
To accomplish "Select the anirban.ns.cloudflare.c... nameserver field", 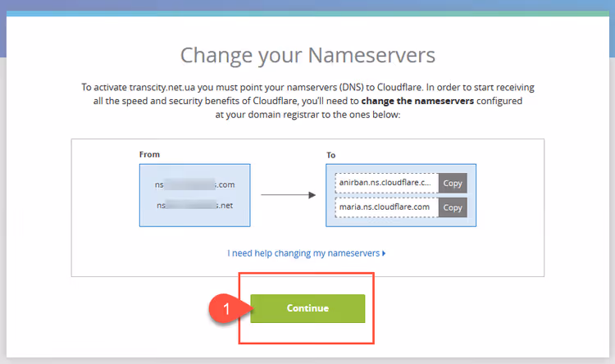I will (387, 183).
